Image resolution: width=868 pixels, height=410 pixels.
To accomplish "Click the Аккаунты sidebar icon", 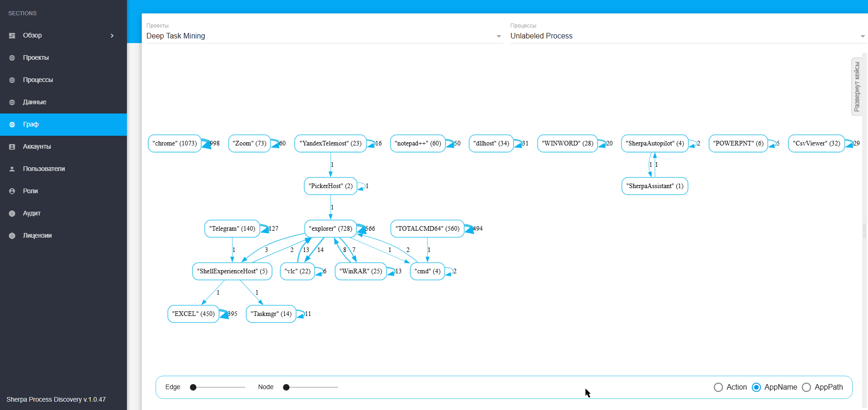I will coord(12,147).
